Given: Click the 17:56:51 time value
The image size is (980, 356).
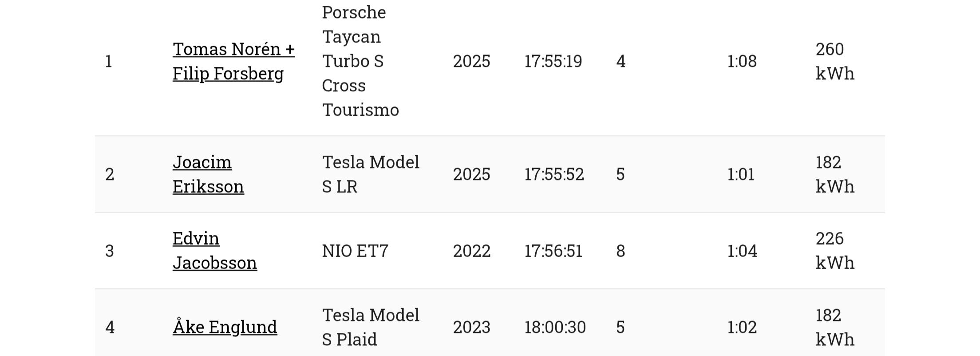Looking at the screenshot, I should pyautogui.click(x=553, y=251).
